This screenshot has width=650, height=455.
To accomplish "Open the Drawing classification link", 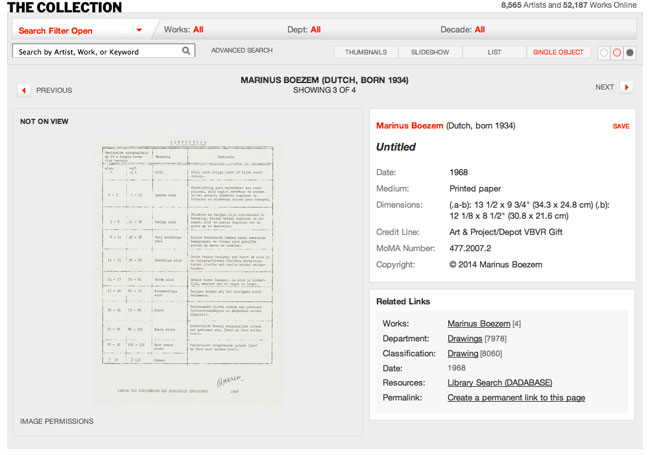I will pos(463,353).
